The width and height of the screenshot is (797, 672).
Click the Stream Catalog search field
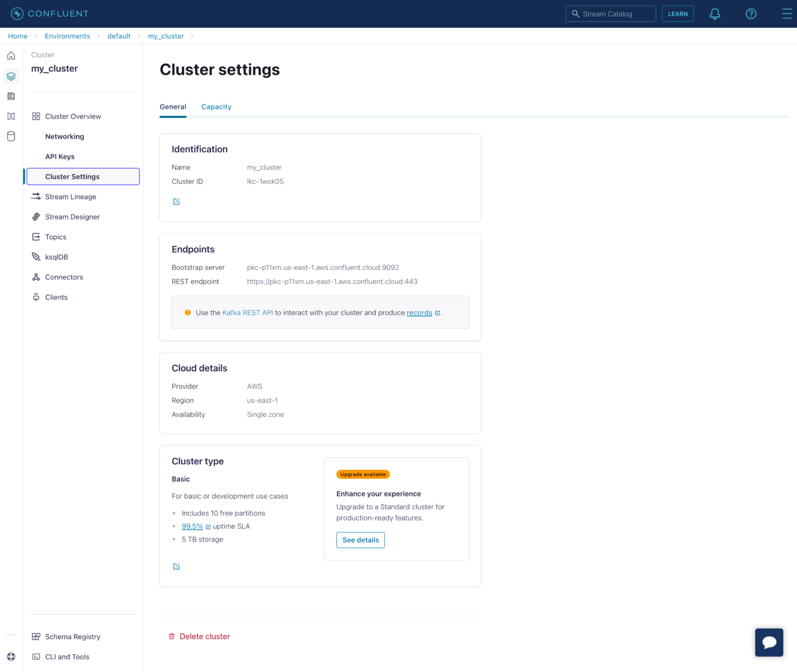(x=610, y=14)
